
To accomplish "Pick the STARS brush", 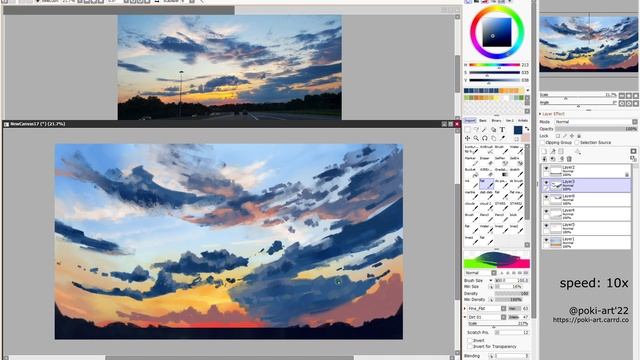I will 502,207.
